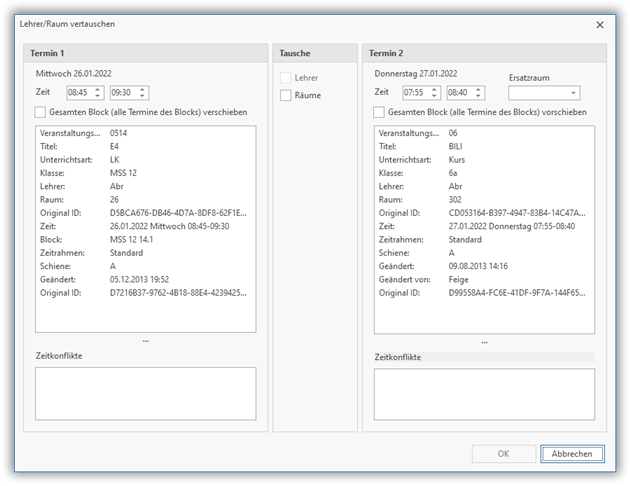Toggle the Lehrer swap checkbox
The image size is (630, 486).
tap(286, 77)
